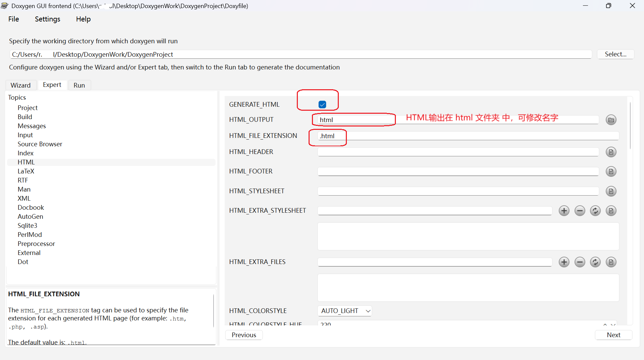
Task: Open the Settings menu
Action: click(47, 19)
